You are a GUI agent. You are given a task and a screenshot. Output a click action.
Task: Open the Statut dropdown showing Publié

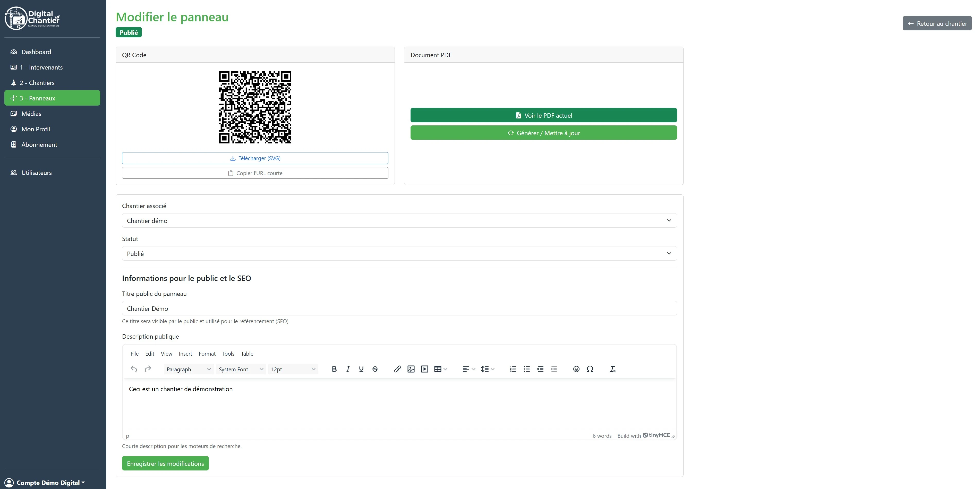tap(399, 254)
